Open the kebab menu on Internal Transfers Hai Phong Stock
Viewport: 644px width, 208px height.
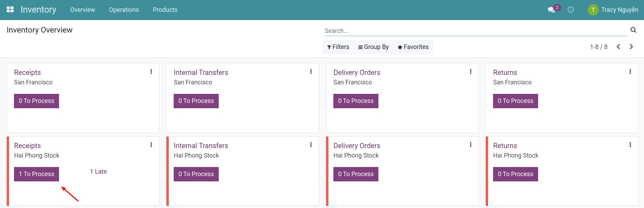point(311,144)
